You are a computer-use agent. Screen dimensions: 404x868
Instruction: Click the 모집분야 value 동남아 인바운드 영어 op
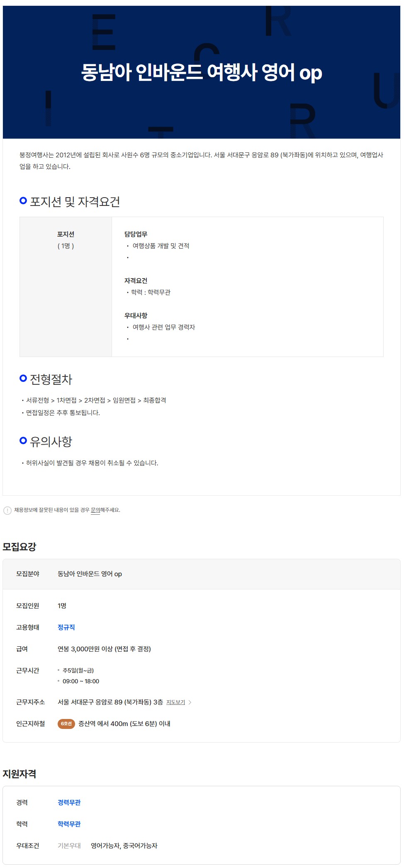pos(90,574)
